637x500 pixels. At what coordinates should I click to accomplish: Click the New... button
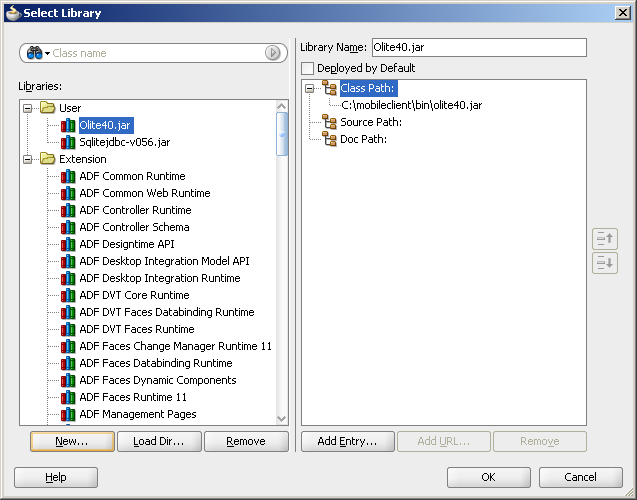[72, 441]
